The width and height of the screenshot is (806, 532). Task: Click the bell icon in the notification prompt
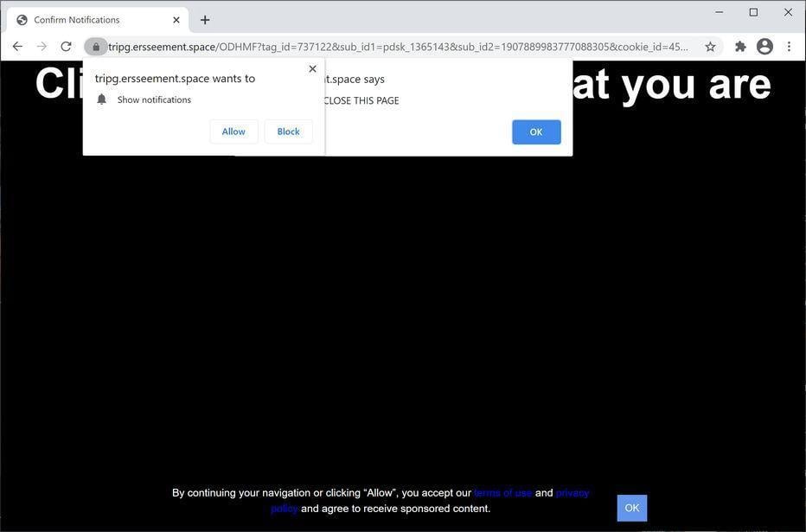tap(101, 99)
